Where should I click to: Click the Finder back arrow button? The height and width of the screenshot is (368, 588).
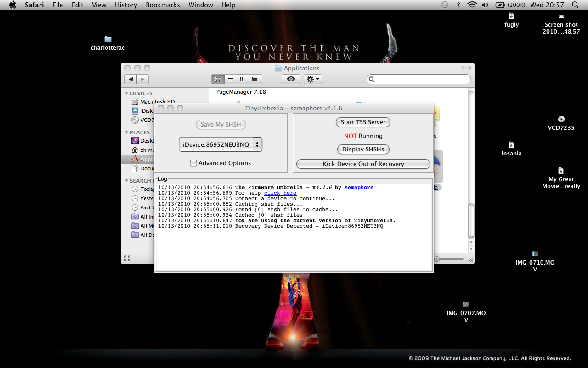131,79
